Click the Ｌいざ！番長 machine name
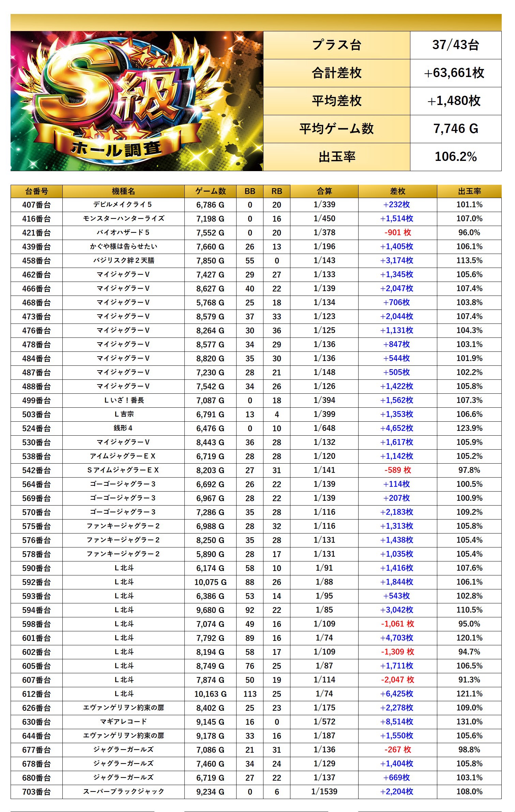Image resolution: width=515 pixels, height=812 pixels. point(123,400)
